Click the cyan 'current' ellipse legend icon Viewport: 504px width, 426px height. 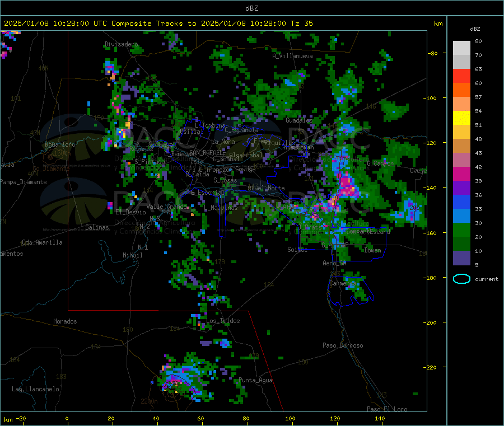pyautogui.click(x=461, y=279)
